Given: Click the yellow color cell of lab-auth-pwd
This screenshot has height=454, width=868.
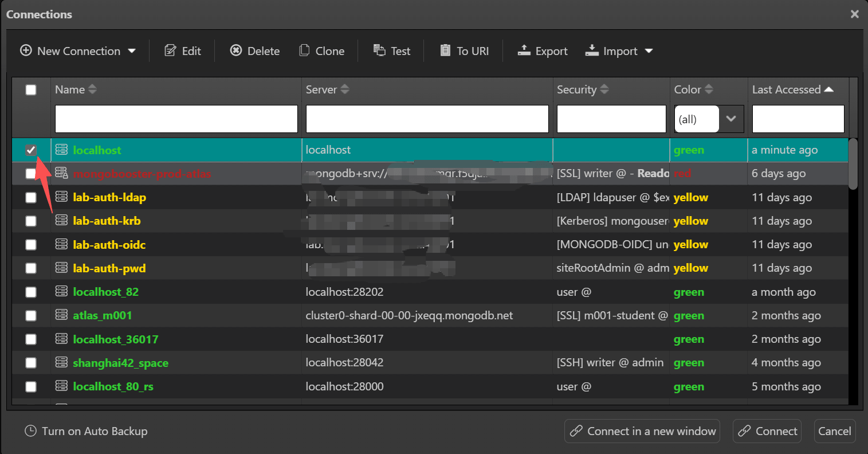Looking at the screenshot, I should coord(709,268).
